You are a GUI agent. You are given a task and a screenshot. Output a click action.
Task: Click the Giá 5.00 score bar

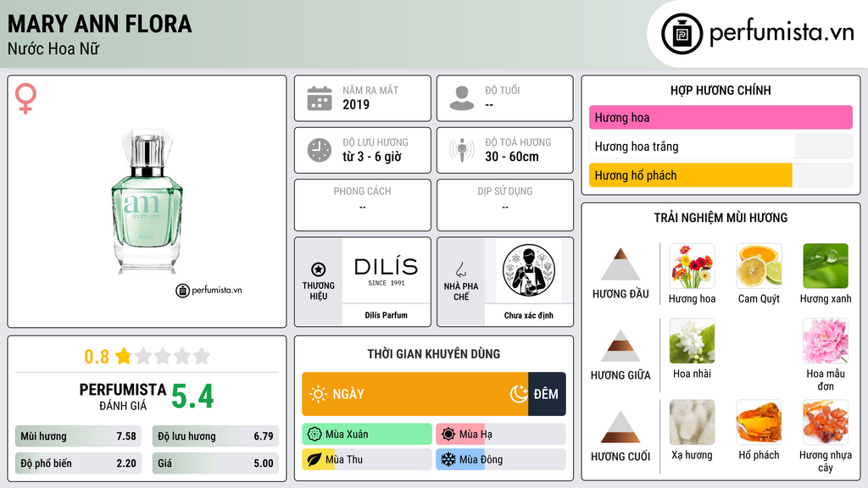click(x=215, y=463)
